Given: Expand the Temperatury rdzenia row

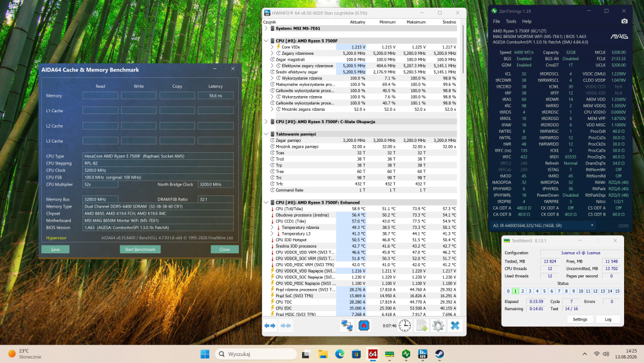Looking at the screenshot, I should pyautogui.click(x=272, y=228).
